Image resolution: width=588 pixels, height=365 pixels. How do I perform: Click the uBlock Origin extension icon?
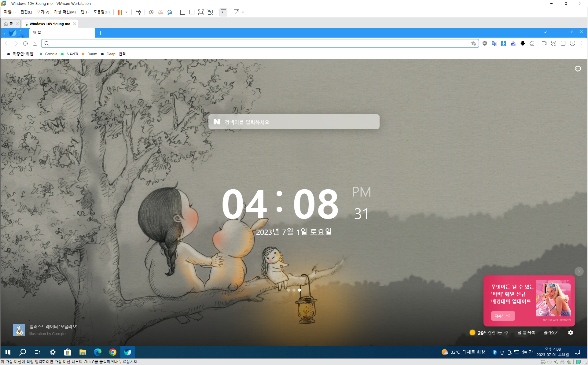[485, 43]
